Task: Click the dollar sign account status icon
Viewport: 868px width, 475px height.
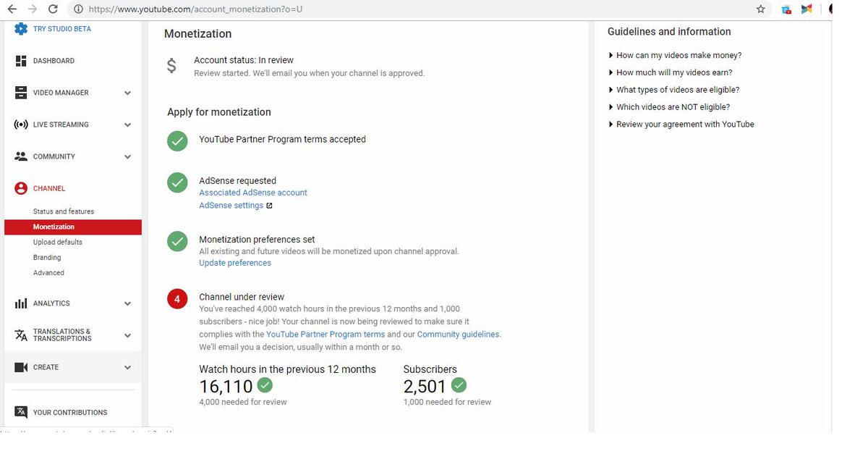Action: (x=171, y=66)
